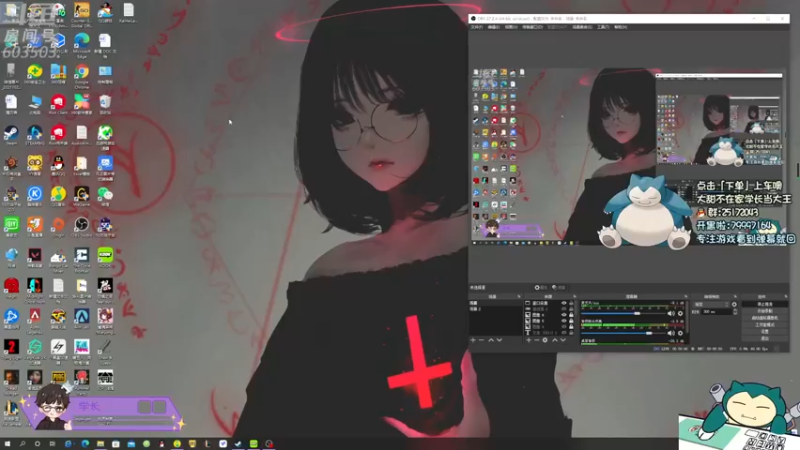Open the Microsoft Edge desktop shortcut
Image resolution: width=800 pixels, height=450 pixels.
82,42
